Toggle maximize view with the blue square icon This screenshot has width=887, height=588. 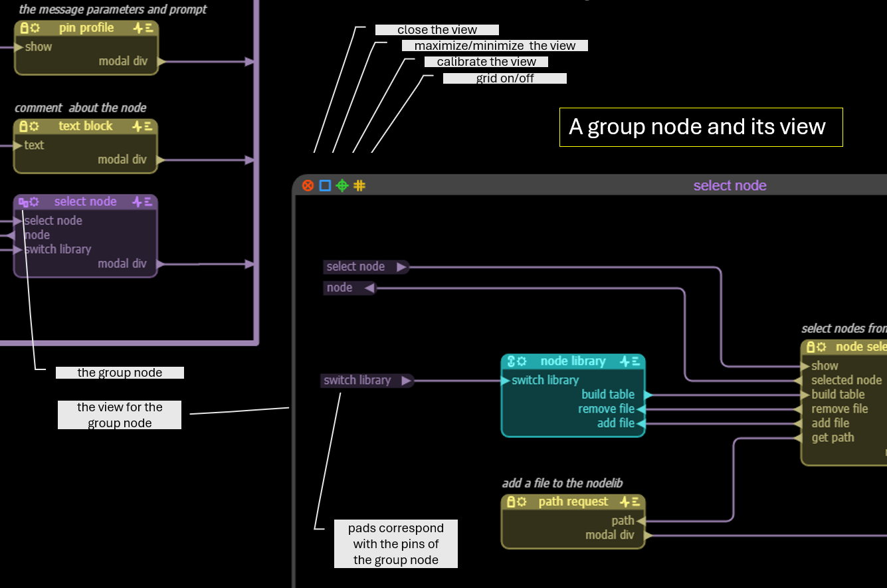click(x=325, y=186)
